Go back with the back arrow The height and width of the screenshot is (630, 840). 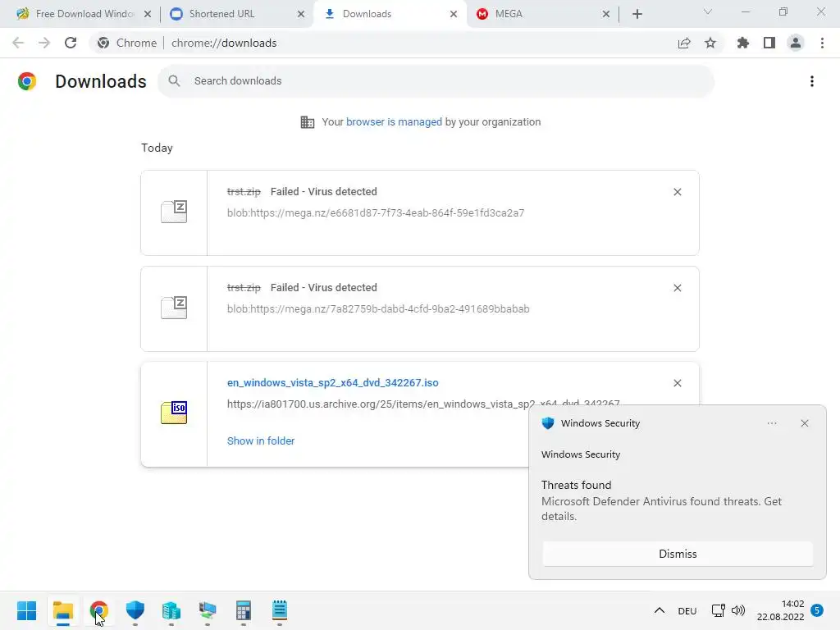[x=18, y=43]
